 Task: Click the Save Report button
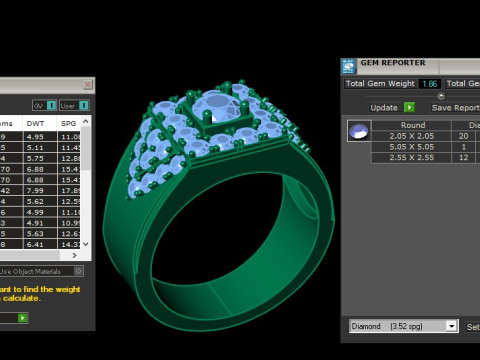click(455, 108)
